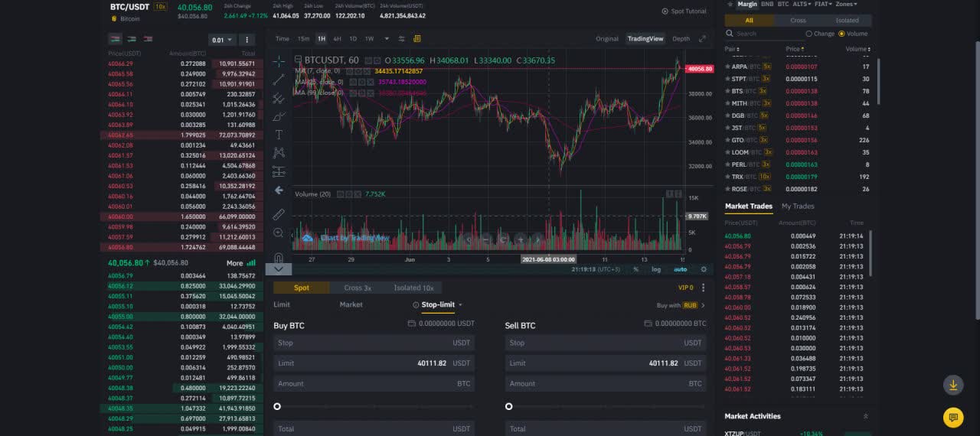Select the trend line drawing tool
The width and height of the screenshot is (980, 436).
click(279, 80)
